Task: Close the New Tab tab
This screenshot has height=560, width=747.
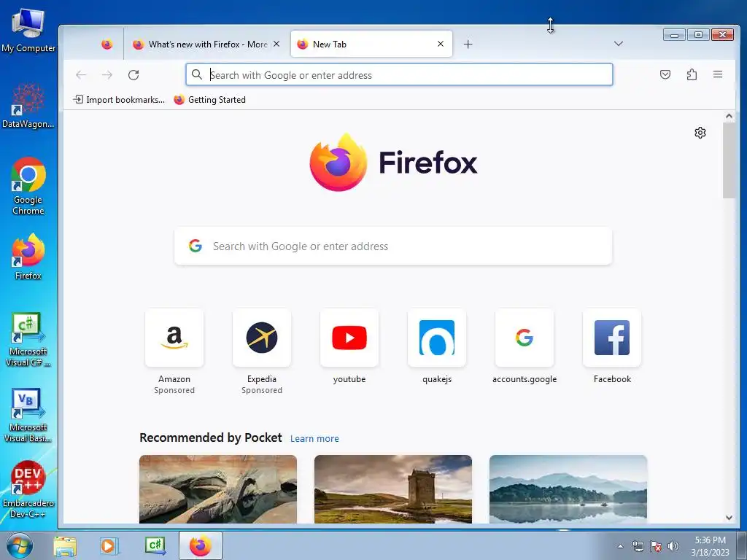Action: [x=441, y=44]
